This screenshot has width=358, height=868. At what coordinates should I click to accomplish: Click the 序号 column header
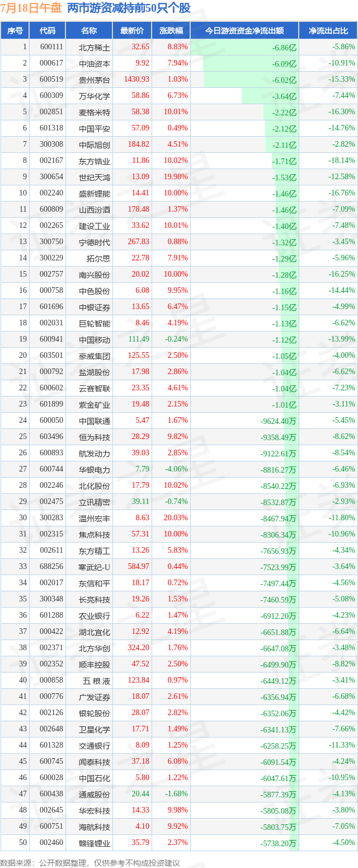click(x=15, y=31)
